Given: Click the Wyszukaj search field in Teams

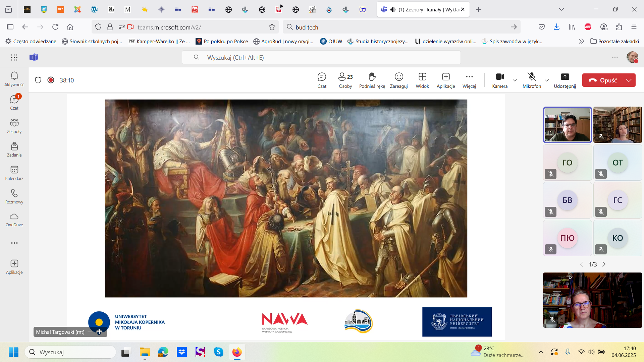Looking at the screenshot, I should pos(321,58).
